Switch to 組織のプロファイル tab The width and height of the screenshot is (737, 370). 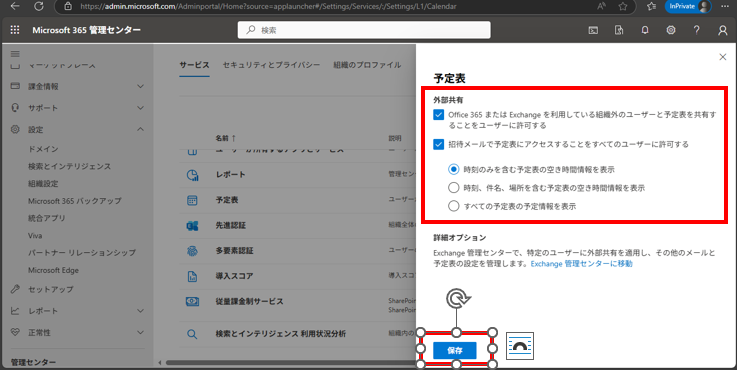point(367,65)
